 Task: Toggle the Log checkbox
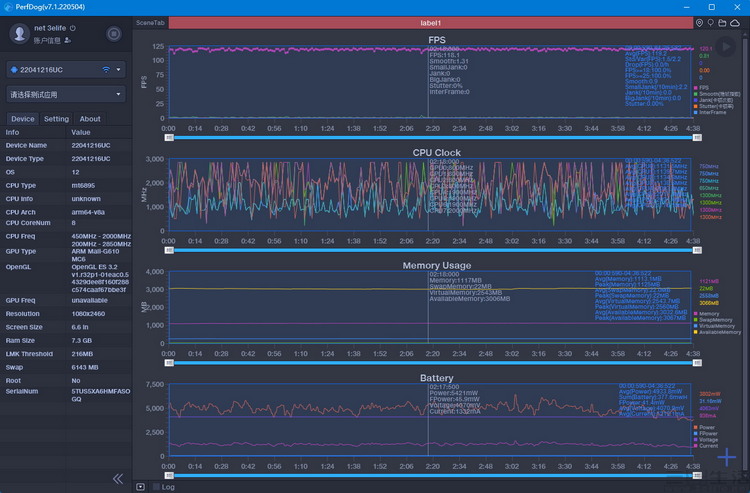[x=156, y=487]
